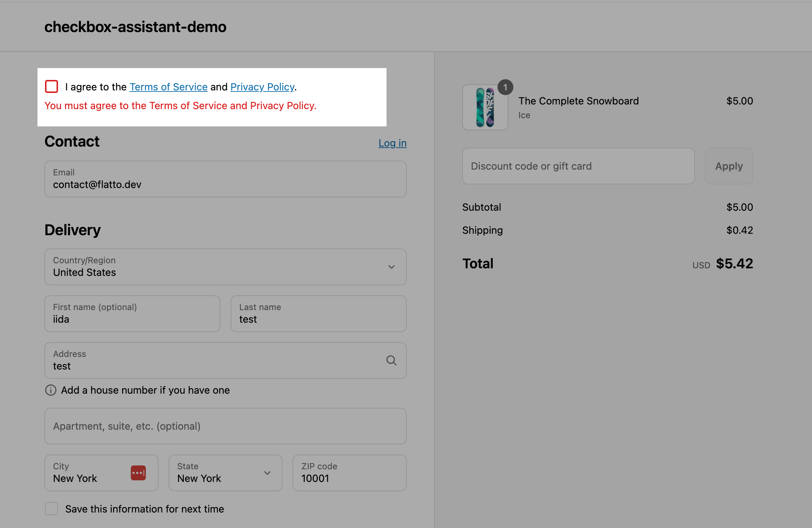Enable Save this information for next time

coord(52,509)
